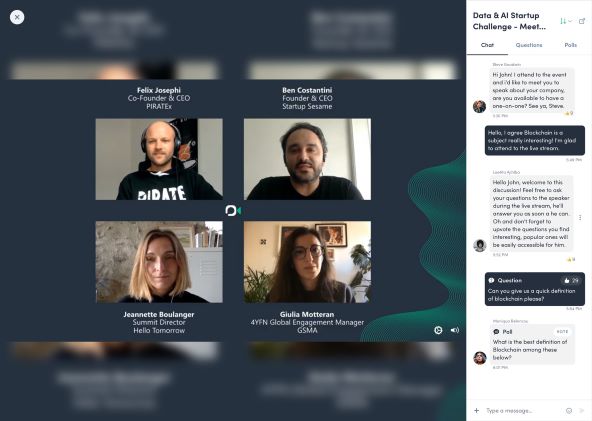Open the chat sort order dropdown

click(x=565, y=21)
